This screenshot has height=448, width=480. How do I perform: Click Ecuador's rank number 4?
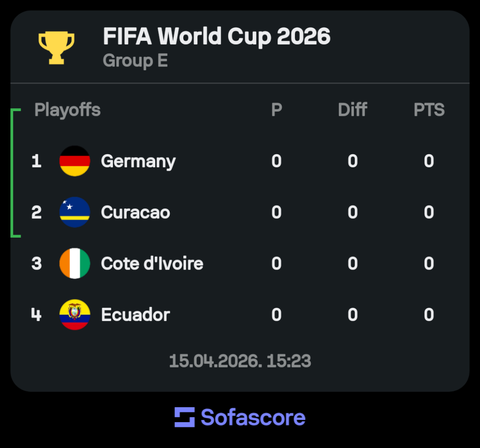[x=36, y=314]
